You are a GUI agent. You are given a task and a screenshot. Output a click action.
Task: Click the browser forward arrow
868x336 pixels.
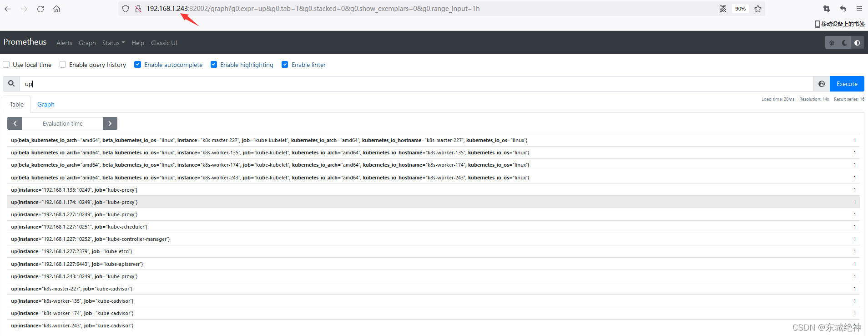24,9
